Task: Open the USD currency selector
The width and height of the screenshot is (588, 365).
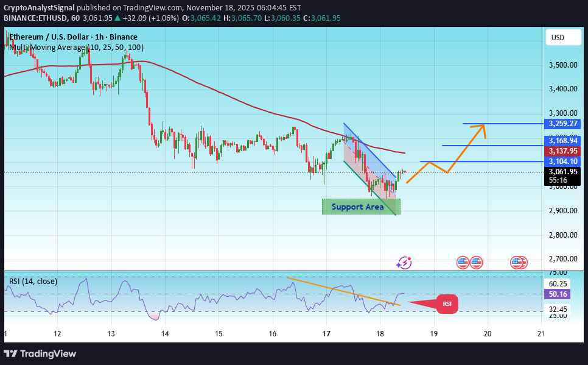Action: 563,37
